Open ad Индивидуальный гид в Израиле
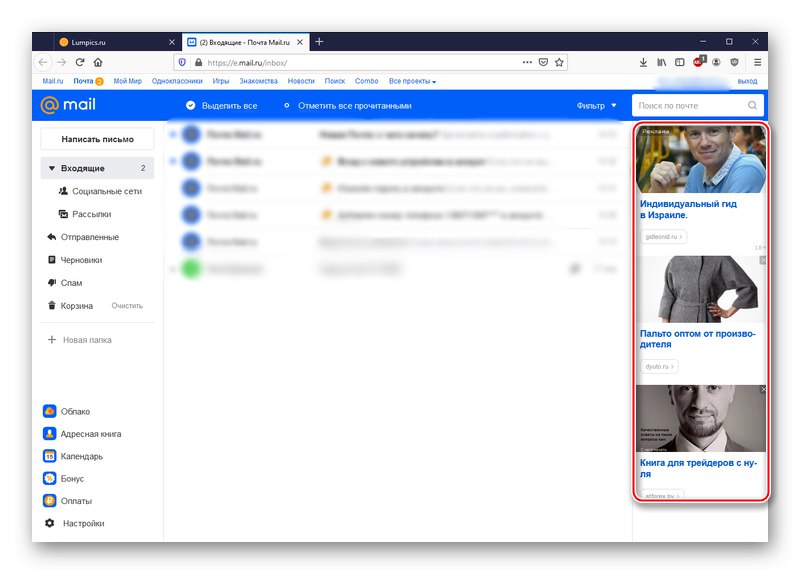 (x=688, y=209)
